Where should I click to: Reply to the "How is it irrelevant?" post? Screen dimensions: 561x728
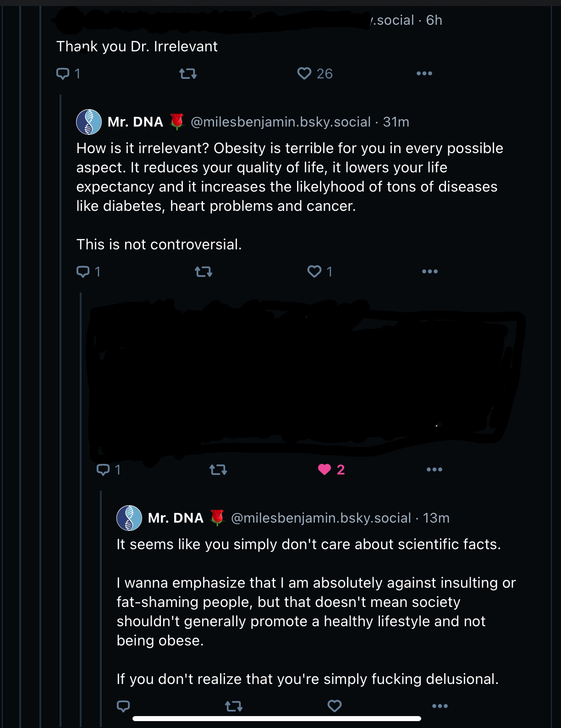pyautogui.click(x=83, y=272)
